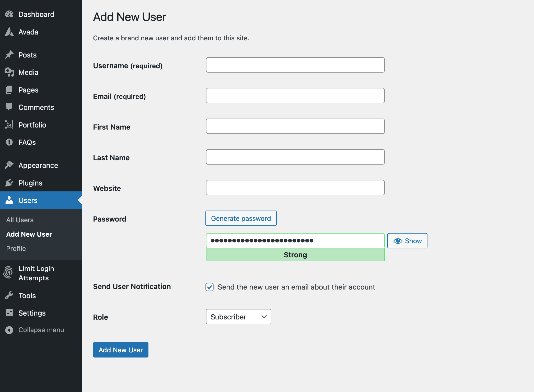Click the Users menu label

[x=28, y=200]
